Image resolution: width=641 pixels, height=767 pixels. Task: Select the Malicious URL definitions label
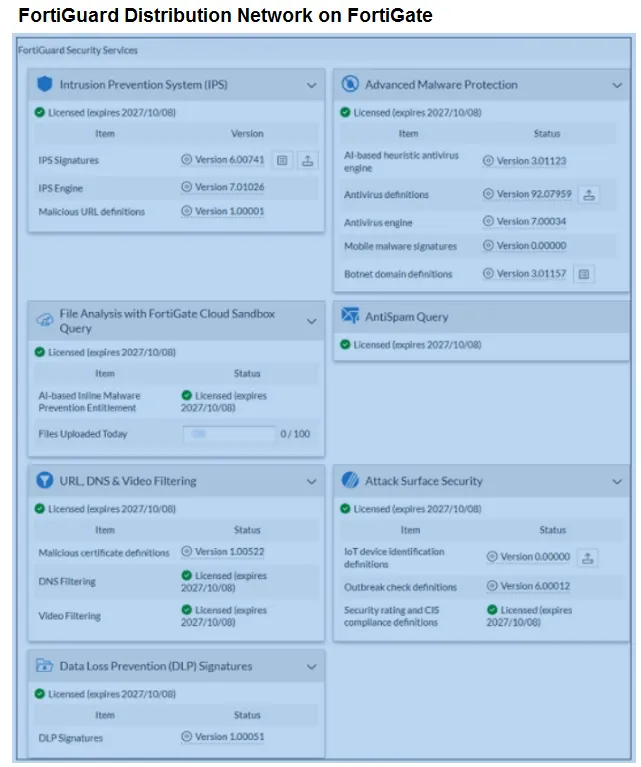92,212
